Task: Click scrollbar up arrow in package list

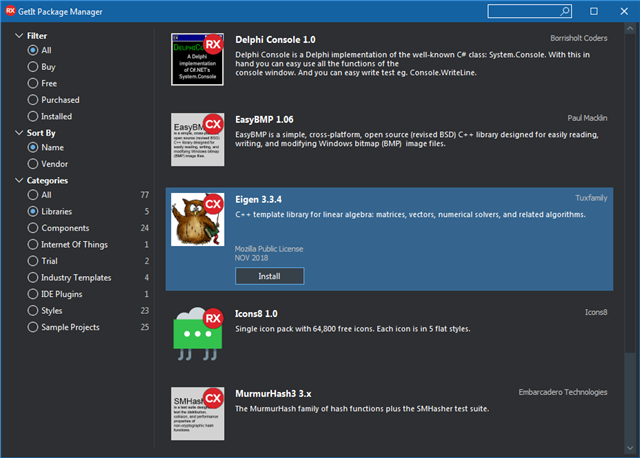Action: tap(630, 29)
